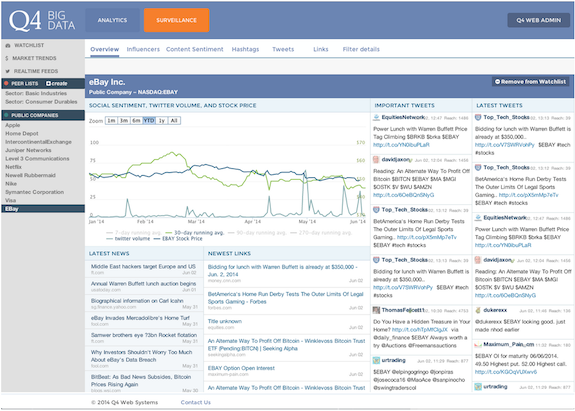The height and width of the screenshot is (411, 575).
Task: Set chart zoom to 6m
Action: tap(136, 121)
